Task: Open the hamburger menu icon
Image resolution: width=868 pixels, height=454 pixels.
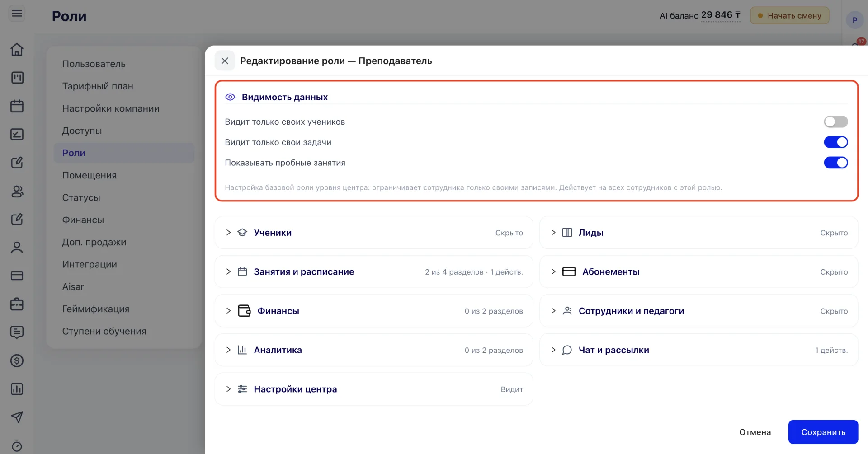Action: tap(17, 14)
